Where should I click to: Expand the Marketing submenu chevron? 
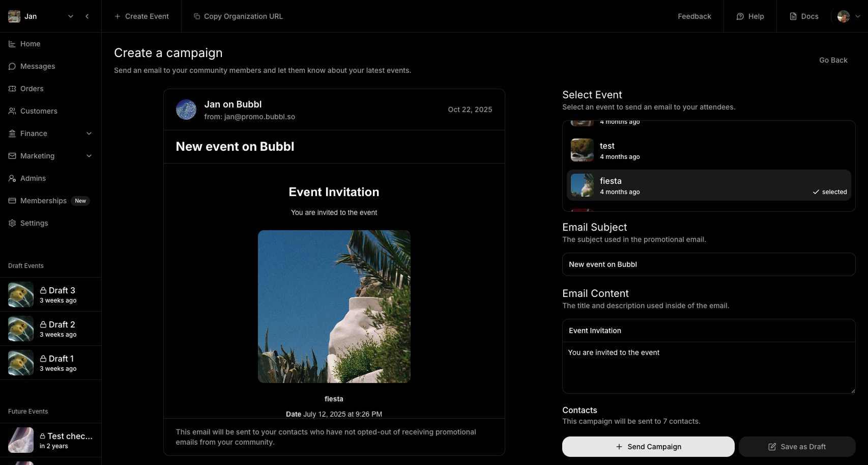89,156
